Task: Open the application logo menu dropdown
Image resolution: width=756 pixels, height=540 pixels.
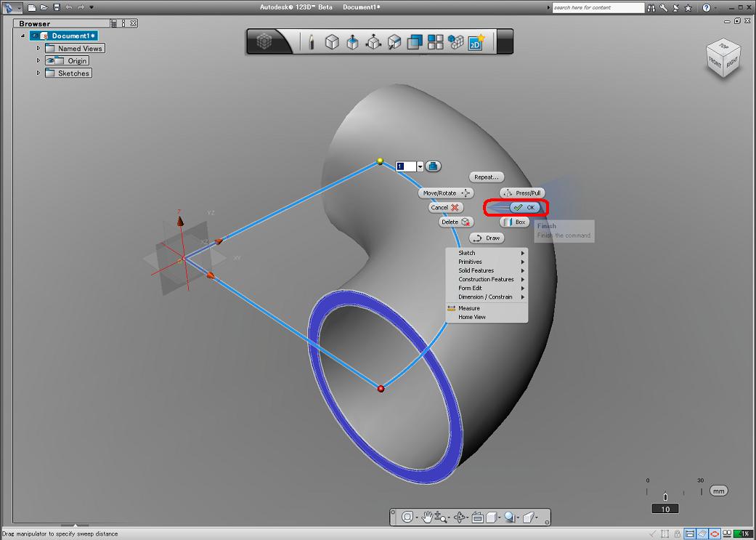Action: tap(20, 8)
